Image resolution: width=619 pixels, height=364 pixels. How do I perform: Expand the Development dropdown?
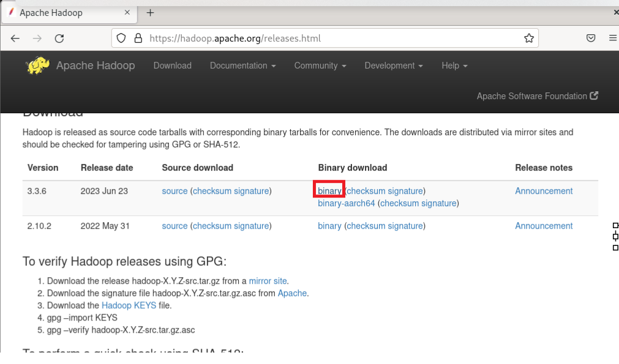click(x=394, y=65)
